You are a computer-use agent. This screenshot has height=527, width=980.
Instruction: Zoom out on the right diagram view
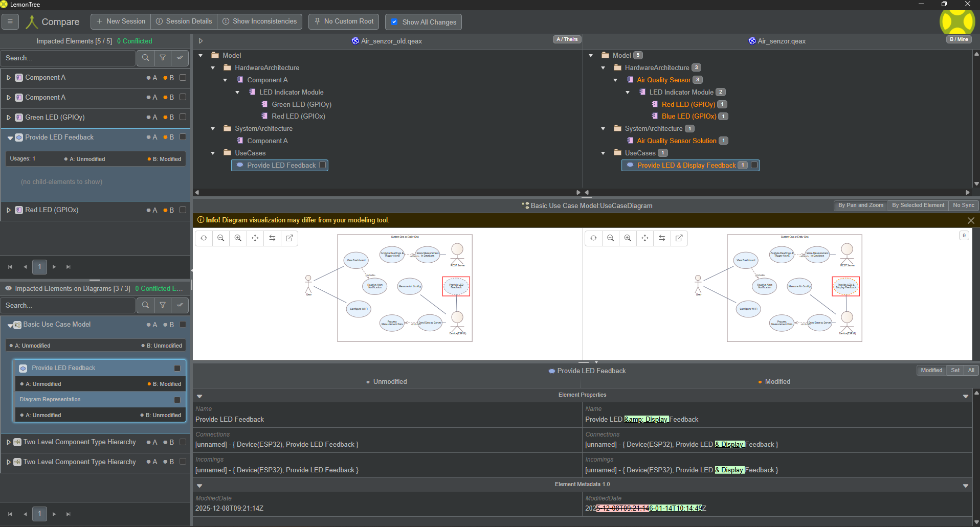click(x=610, y=238)
